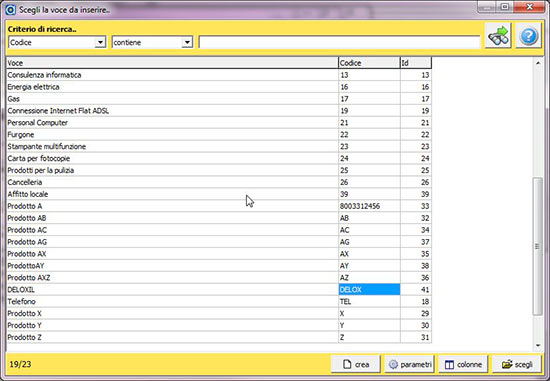Image resolution: width=550 pixels, height=381 pixels.
Task: Confirm selection with scegli folder button
Action: pyautogui.click(x=517, y=365)
